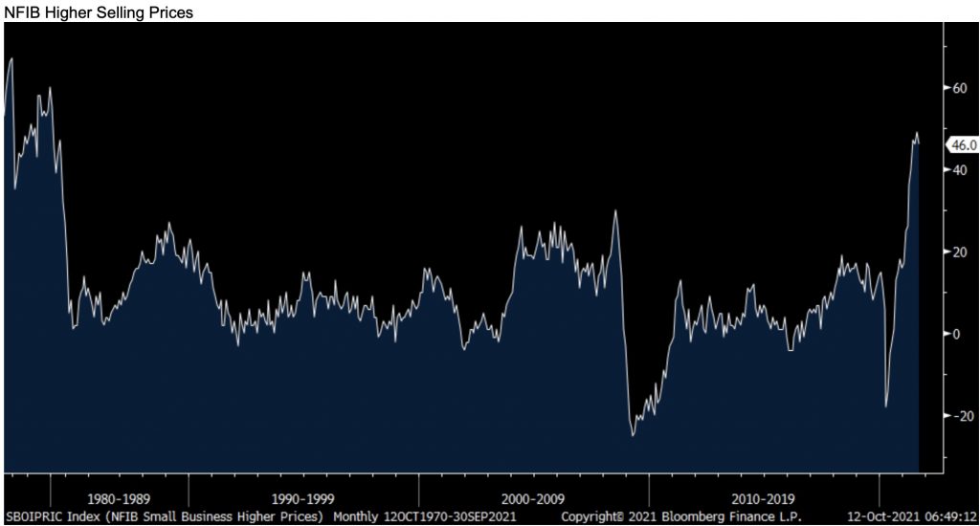This screenshot has height=526, width=980.
Task: Choose the 2010-2019 decade label
Action: pyautogui.click(x=763, y=498)
